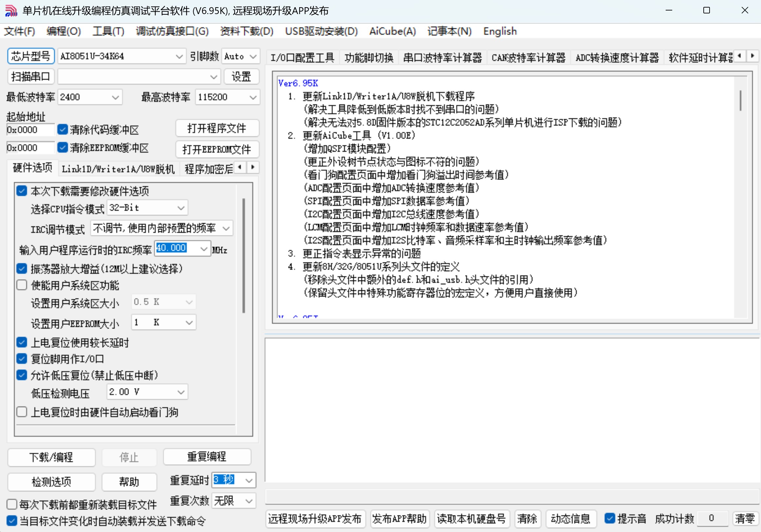Open 资料下载(D) menu
The height and width of the screenshot is (532, 761).
pos(247,31)
